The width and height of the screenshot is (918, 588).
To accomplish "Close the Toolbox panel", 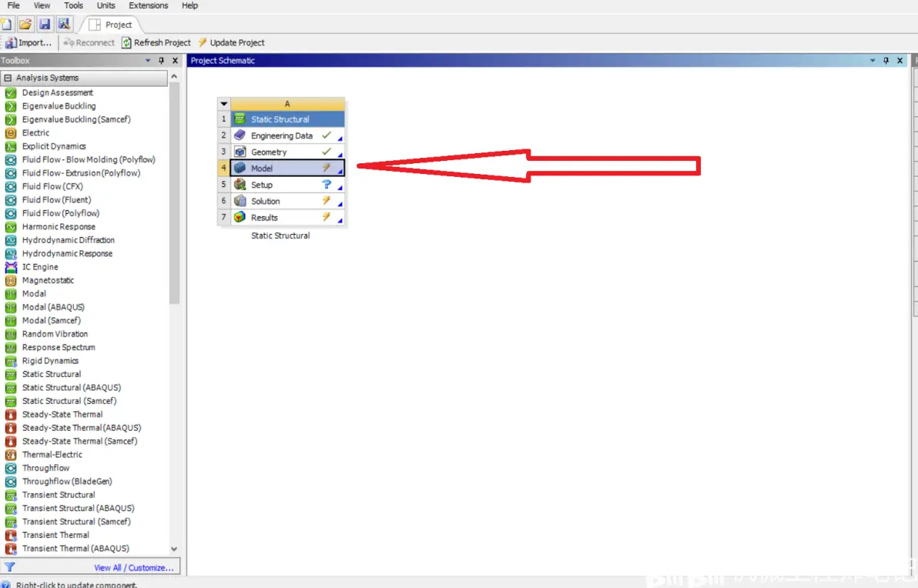I will 175,60.
